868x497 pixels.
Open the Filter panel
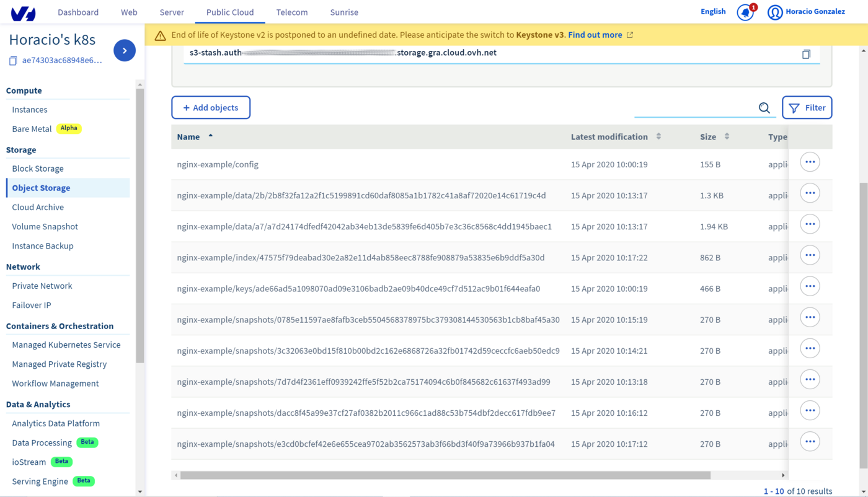pyautogui.click(x=807, y=107)
